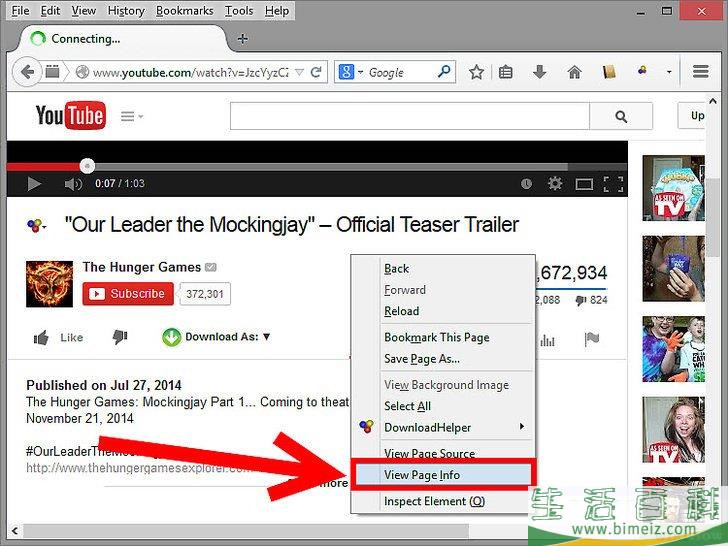Click the vertical scrollbar up arrow
Viewport: 728px width, 546px height.
pyautogui.click(x=713, y=100)
